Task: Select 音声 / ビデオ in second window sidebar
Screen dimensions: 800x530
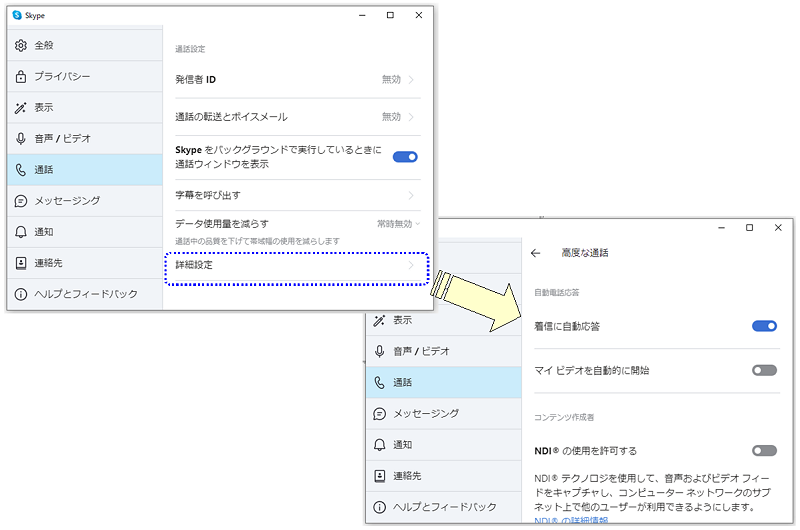Action: pos(443,351)
